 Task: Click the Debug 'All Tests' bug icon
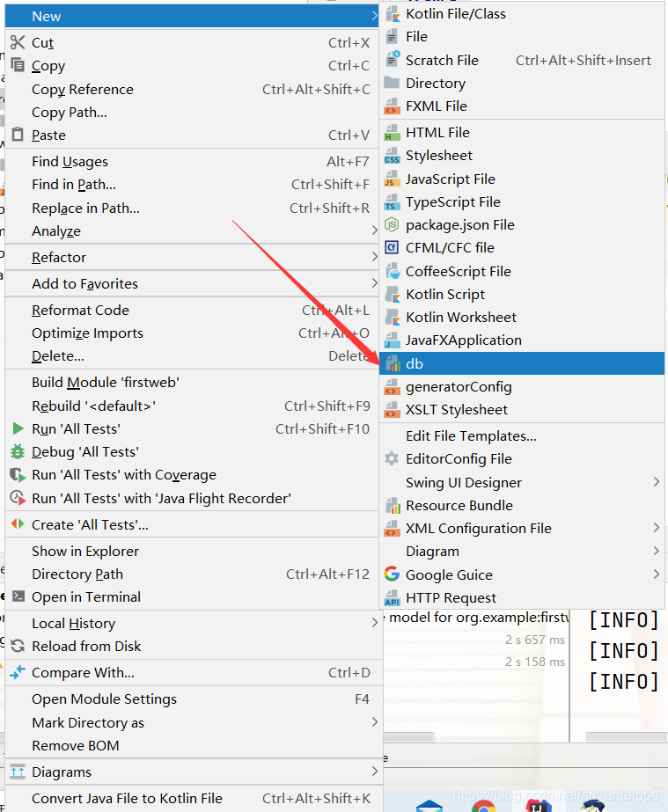pyautogui.click(x=18, y=451)
